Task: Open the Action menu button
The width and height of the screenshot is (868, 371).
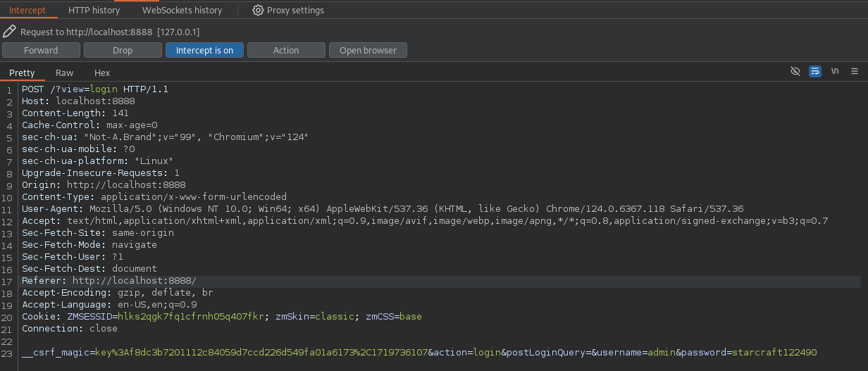Action: (x=286, y=51)
